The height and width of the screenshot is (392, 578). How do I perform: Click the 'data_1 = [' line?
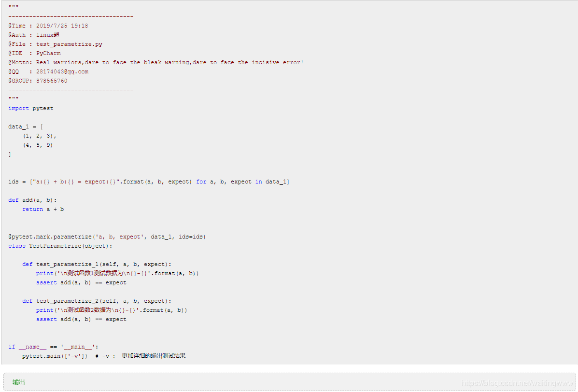26,127
